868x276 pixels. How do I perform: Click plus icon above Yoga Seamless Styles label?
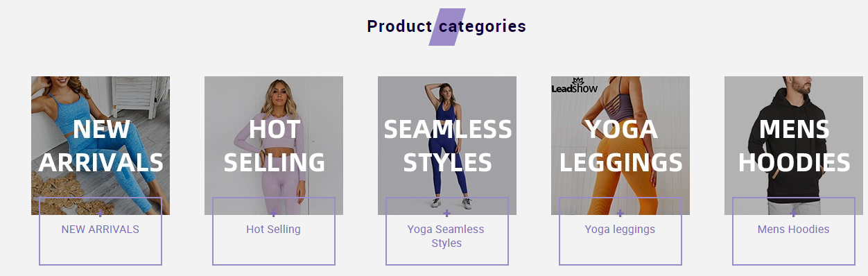(447, 213)
